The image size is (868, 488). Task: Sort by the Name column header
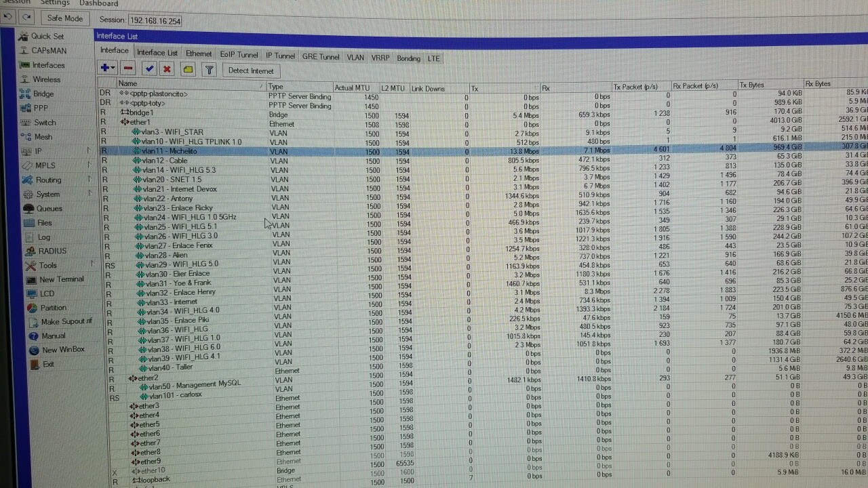point(191,85)
